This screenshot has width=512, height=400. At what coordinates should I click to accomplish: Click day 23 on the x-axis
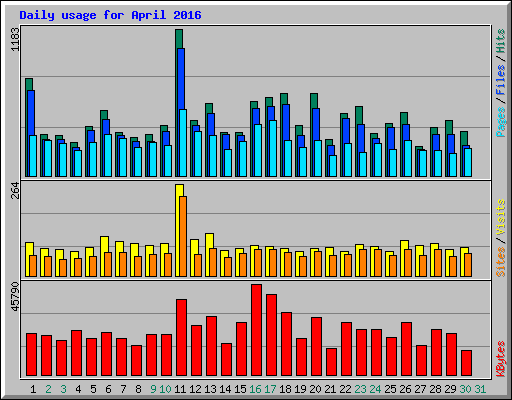tap(360, 389)
